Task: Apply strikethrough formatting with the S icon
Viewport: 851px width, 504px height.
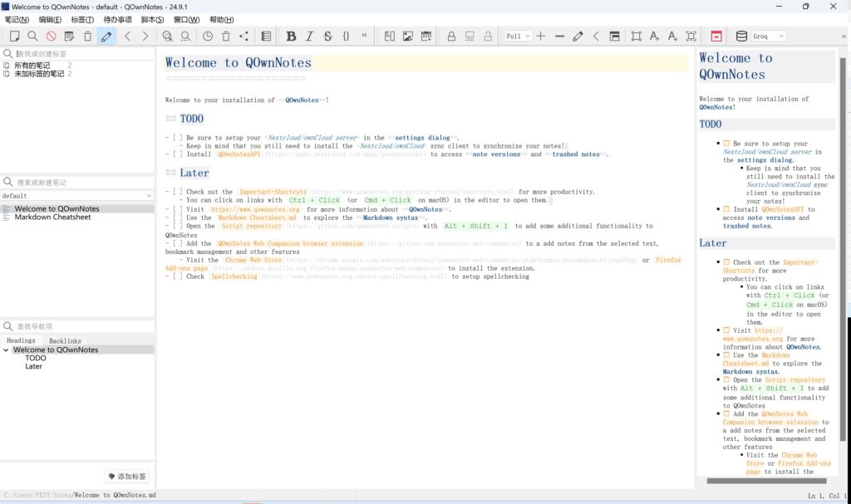Action: pyautogui.click(x=327, y=37)
